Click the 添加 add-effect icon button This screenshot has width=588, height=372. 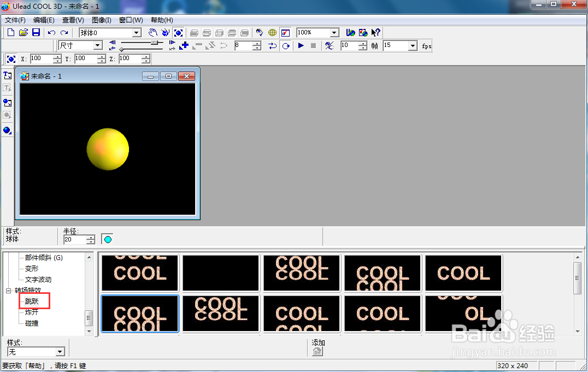317,351
